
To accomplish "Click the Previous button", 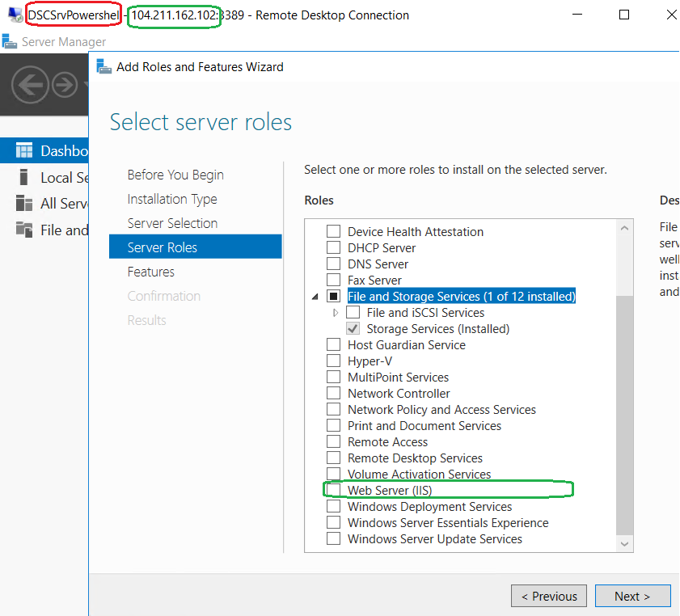I will pyautogui.click(x=550, y=596).
